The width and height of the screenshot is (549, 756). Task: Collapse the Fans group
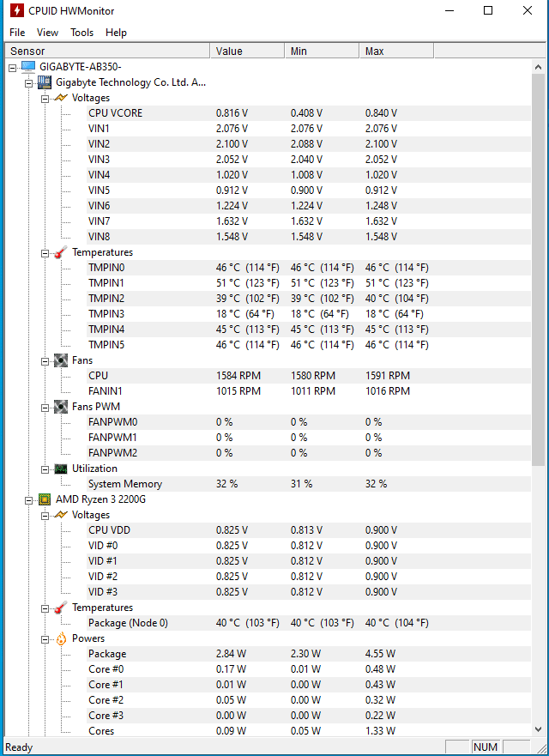(x=45, y=361)
